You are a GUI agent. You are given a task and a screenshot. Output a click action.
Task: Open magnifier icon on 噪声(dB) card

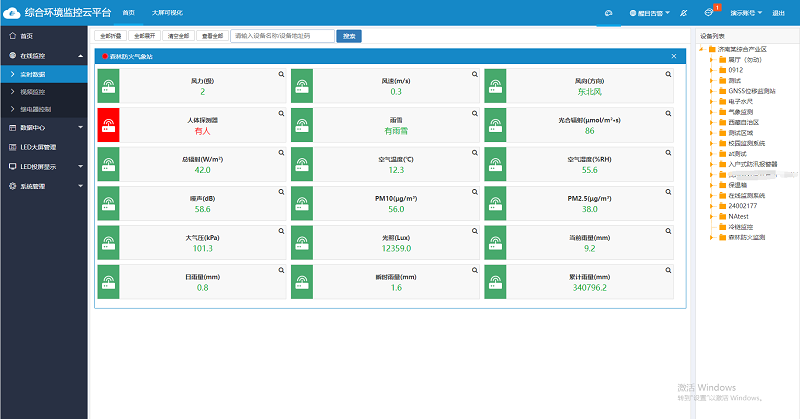tap(281, 192)
